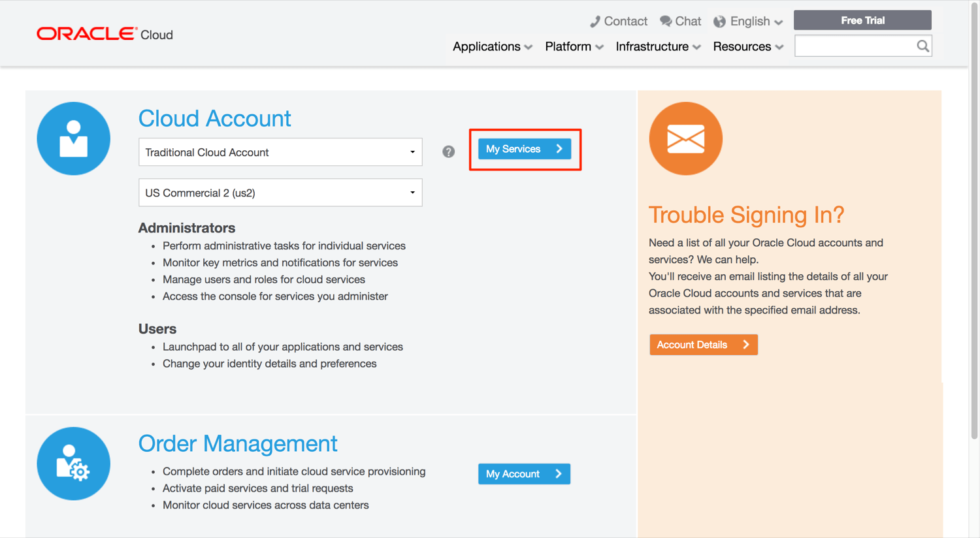Click the My Account button
980x538 pixels.
tap(524, 474)
